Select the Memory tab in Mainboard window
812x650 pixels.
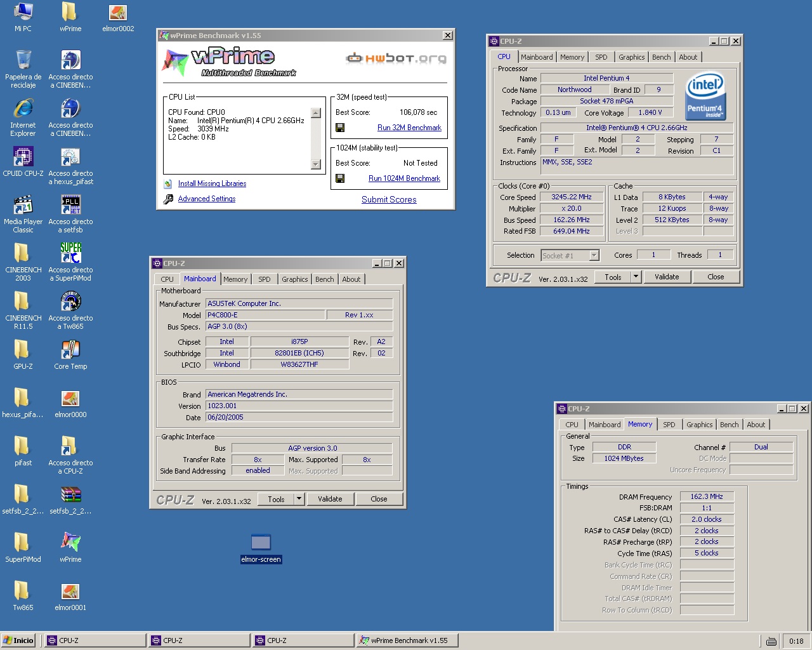pyautogui.click(x=235, y=279)
